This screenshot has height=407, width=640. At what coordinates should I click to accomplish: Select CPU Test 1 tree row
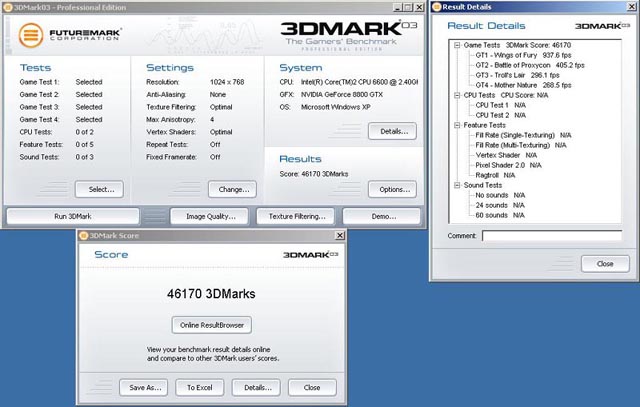[x=500, y=105]
